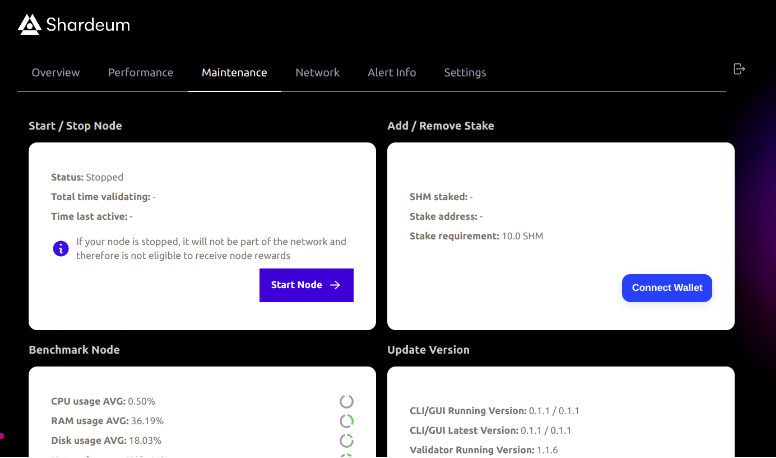
Task: Click the "Disk usage AVG: 18.03%" text
Action: (x=106, y=440)
